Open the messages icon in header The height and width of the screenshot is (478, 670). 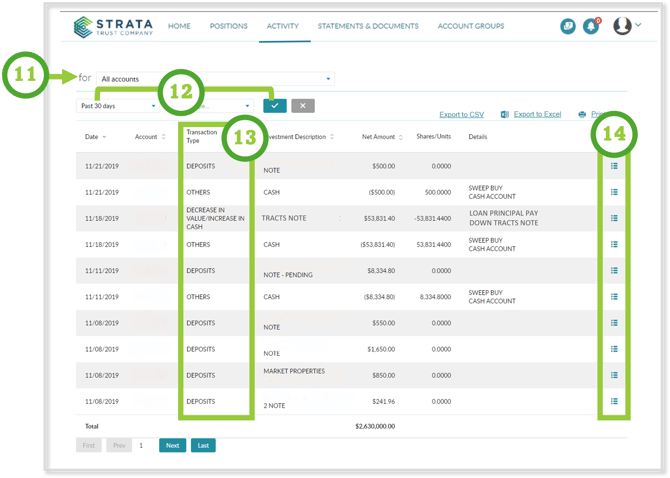567,26
